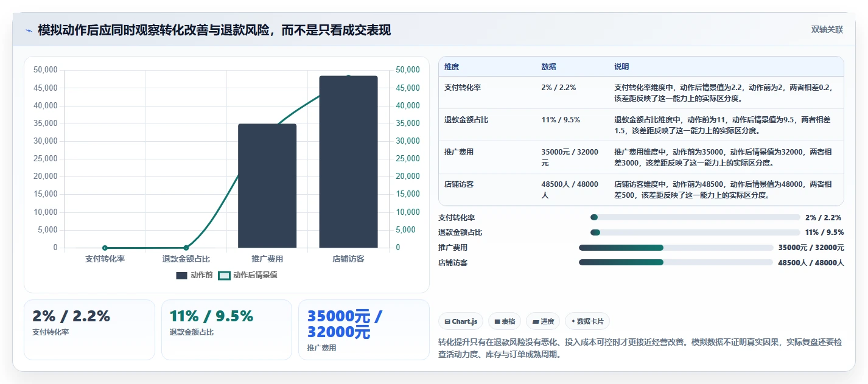
Task: Click the 进度 chip
Action: (543, 321)
